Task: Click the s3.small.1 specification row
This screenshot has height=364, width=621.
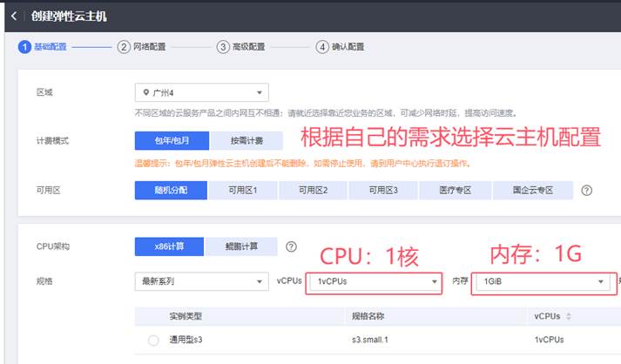Action: [375, 340]
